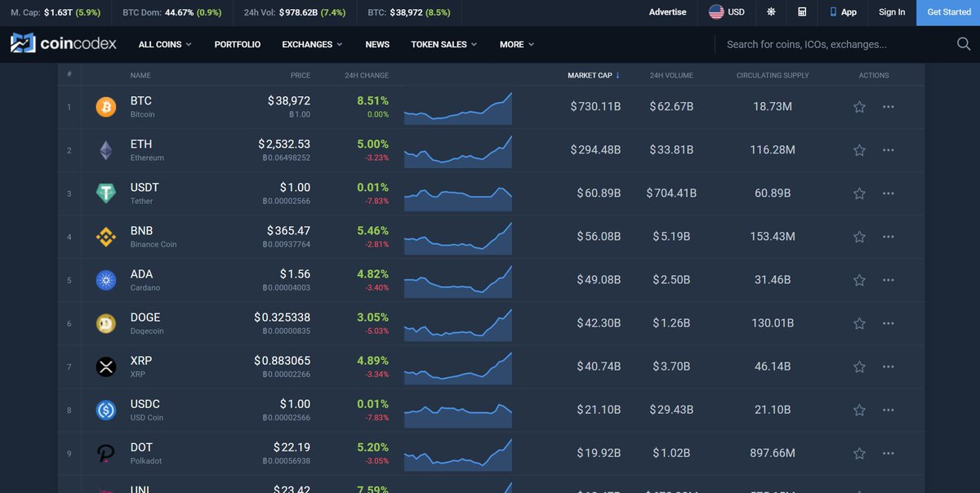Click the Dogecoin coin icon
The height and width of the screenshot is (493, 980).
(x=106, y=323)
